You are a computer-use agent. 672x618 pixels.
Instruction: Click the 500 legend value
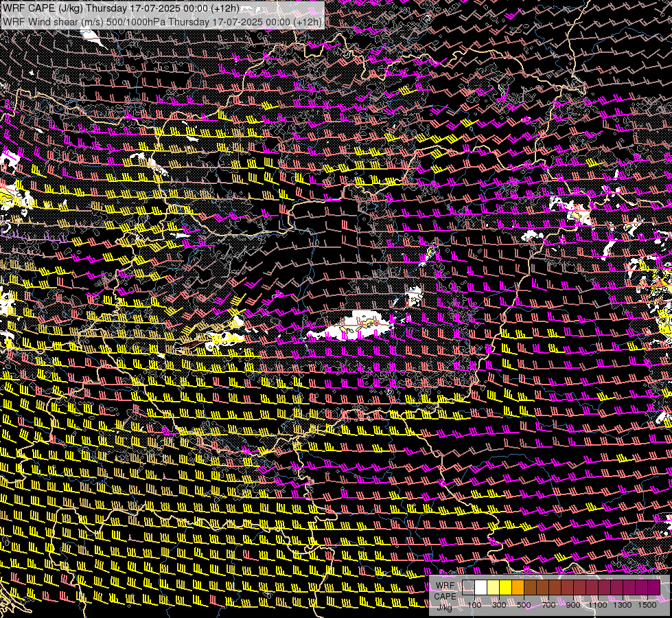coord(524,605)
